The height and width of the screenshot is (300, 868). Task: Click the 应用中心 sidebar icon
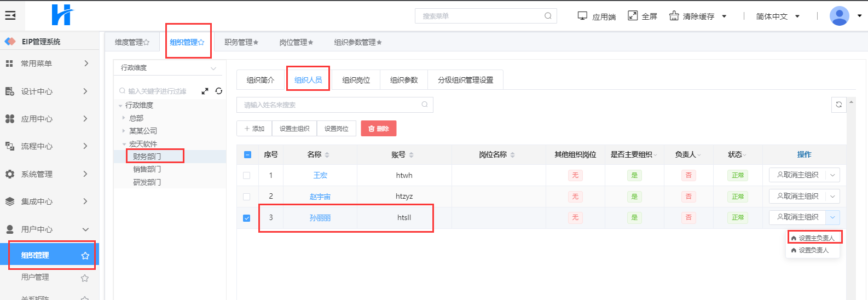coord(9,119)
